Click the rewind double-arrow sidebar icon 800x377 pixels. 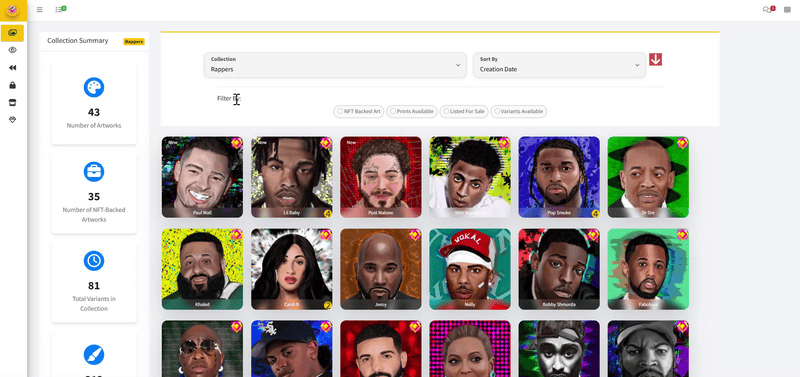(x=13, y=67)
